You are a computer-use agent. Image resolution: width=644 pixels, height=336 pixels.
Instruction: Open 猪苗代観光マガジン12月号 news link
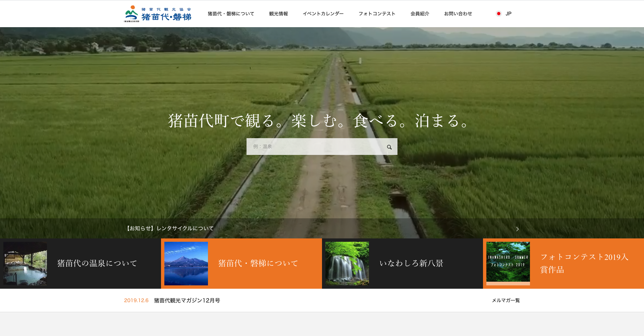[187, 300]
